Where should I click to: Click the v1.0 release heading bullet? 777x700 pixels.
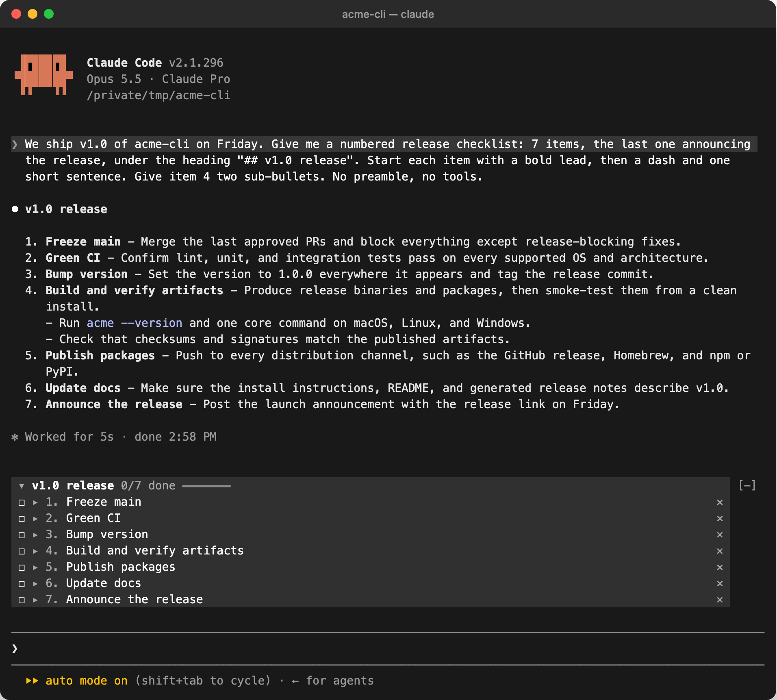(15, 209)
